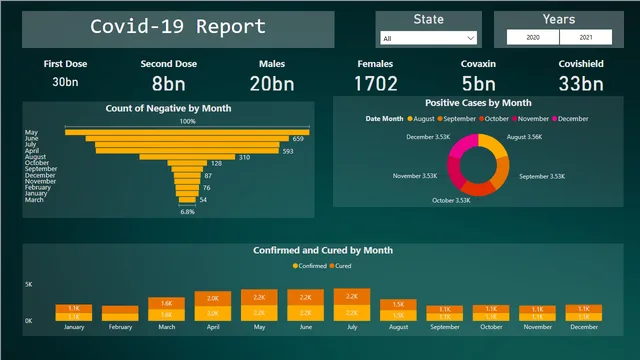Screen dimensions: 640x360
Task: Click the Count of Negative by Month title
Action: [168, 109]
